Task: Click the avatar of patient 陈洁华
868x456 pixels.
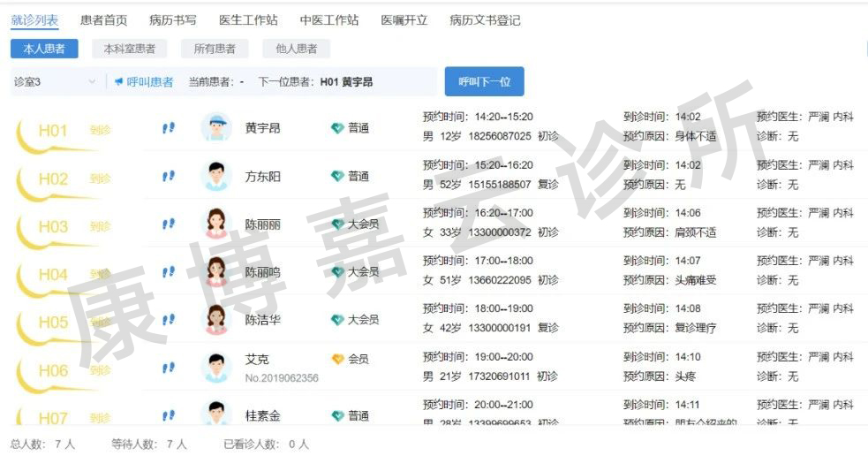Action: click(216, 320)
